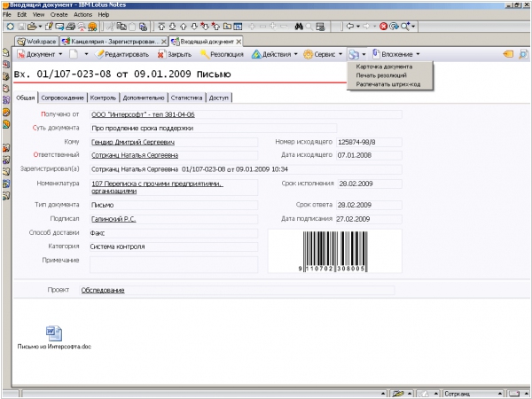Screen dimensions: 532x399
Task: Click the Номер исходящего value 125874-98/8
Action: click(x=356, y=142)
